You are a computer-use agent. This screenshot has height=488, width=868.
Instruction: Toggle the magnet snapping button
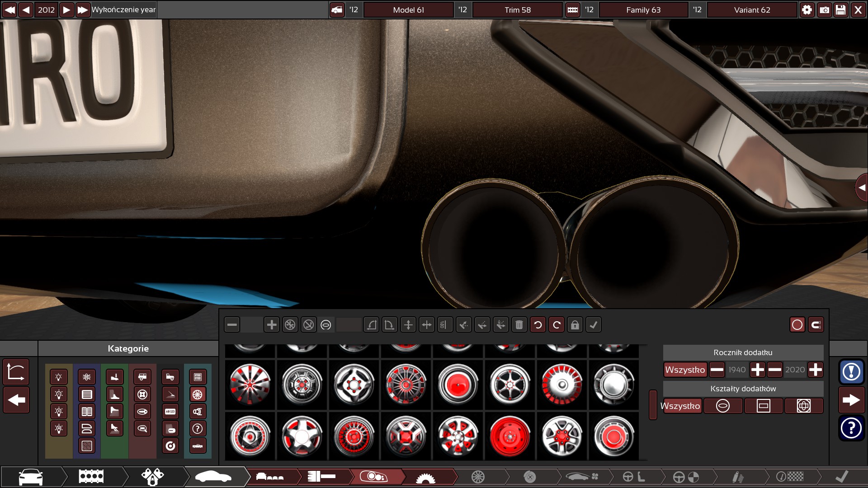[x=816, y=325]
